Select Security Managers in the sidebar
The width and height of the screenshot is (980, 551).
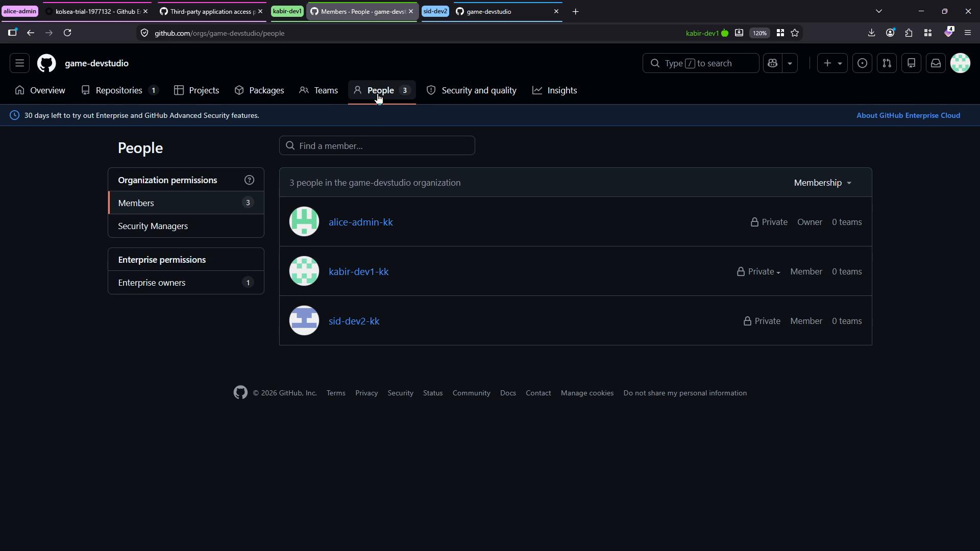[x=186, y=226]
